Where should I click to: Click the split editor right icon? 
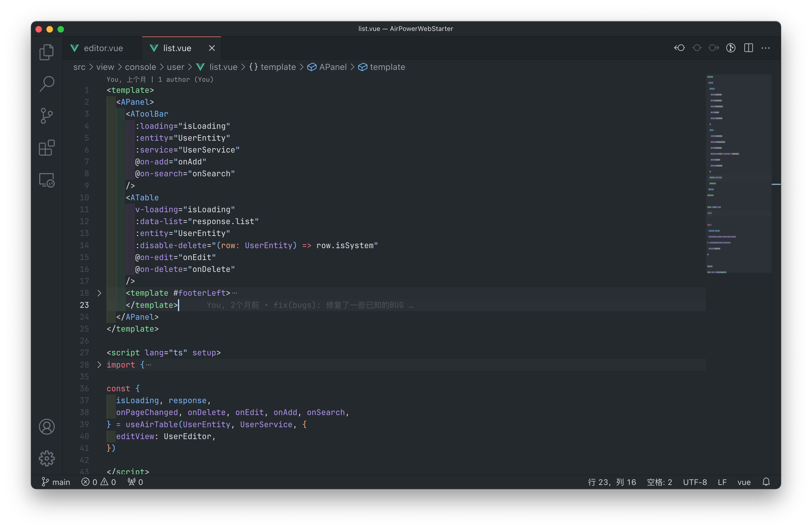coord(749,48)
